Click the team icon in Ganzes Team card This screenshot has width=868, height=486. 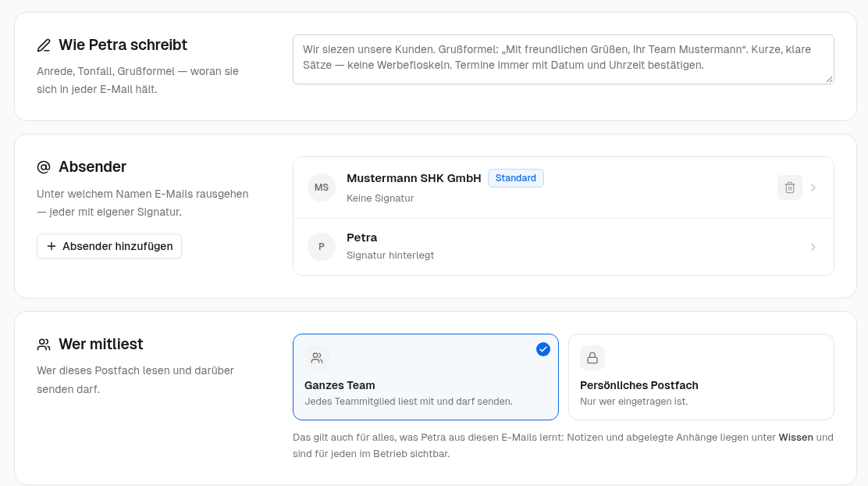pos(317,358)
